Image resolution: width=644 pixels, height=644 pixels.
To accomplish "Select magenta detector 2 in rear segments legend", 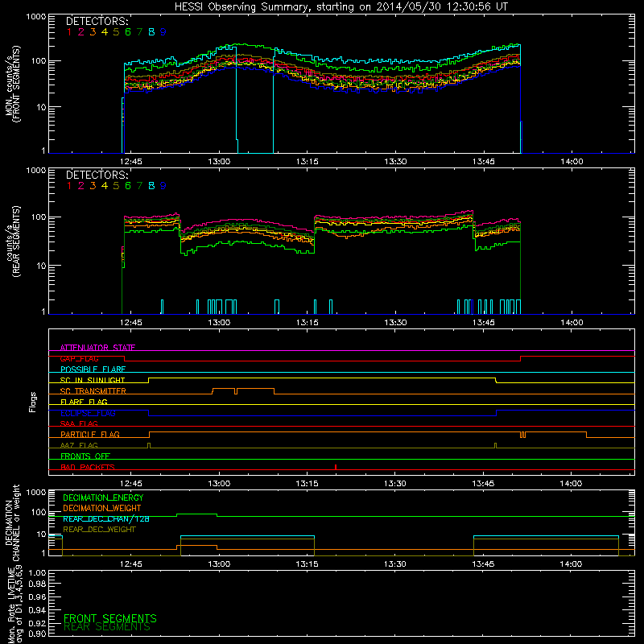I will (81, 186).
